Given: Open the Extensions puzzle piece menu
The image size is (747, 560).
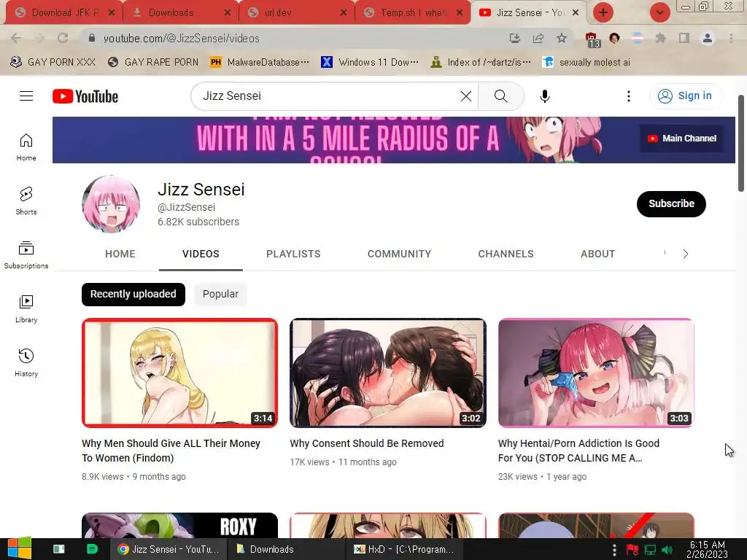Looking at the screenshot, I should pos(660,38).
